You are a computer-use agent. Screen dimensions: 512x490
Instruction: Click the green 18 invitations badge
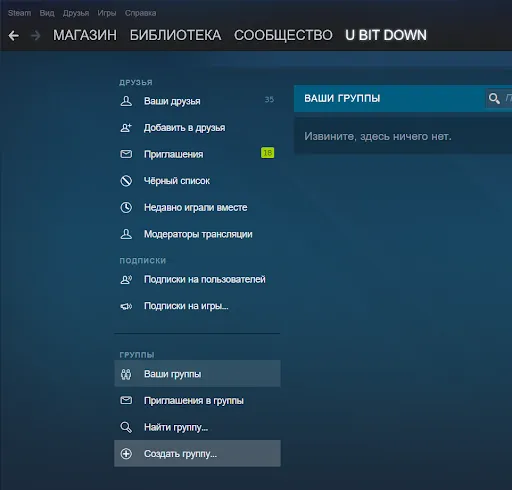(x=267, y=153)
